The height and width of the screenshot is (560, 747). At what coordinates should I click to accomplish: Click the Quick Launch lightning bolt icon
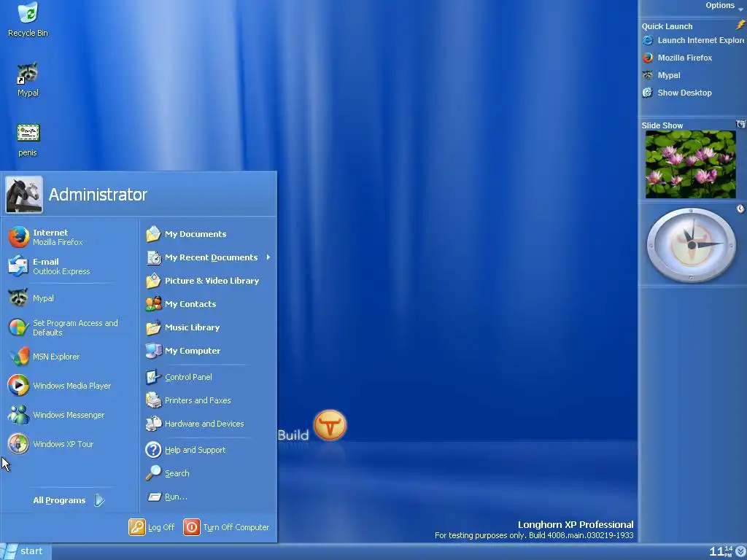point(740,26)
